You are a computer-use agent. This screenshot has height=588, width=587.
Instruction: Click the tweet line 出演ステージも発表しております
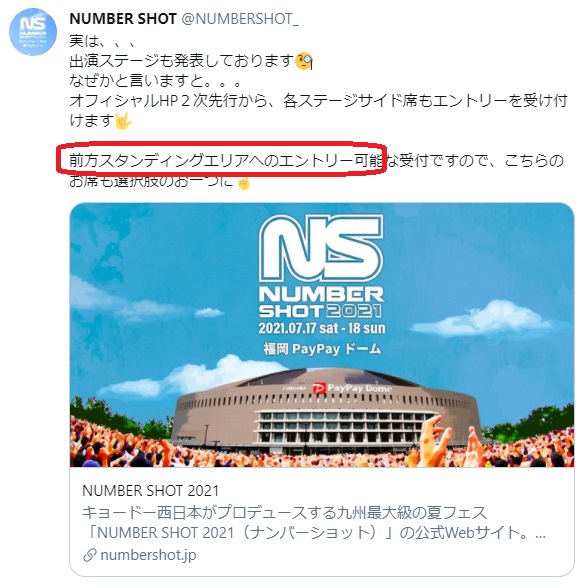[x=182, y=61]
